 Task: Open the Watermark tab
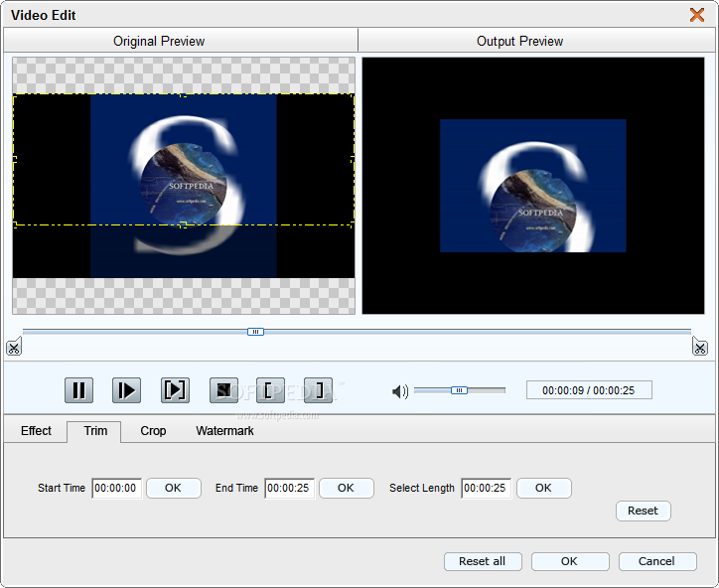pos(224,431)
